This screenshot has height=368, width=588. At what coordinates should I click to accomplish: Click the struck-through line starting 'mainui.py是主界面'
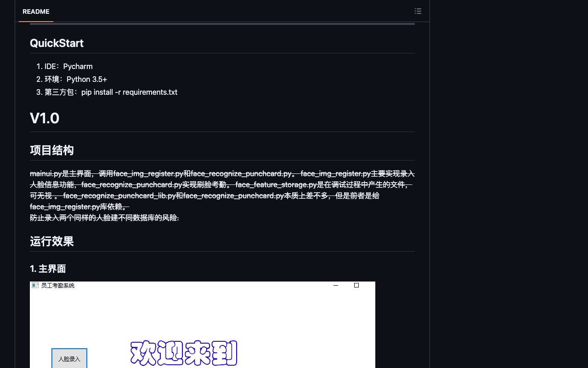click(222, 173)
